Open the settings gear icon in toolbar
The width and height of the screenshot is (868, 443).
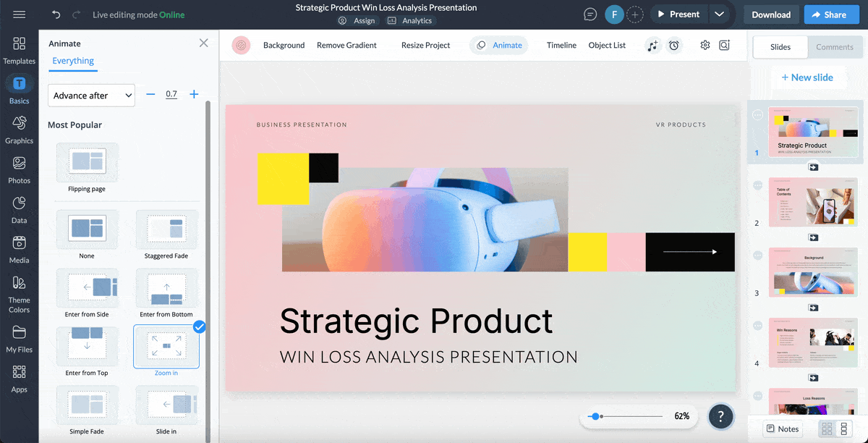coord(705,45)
